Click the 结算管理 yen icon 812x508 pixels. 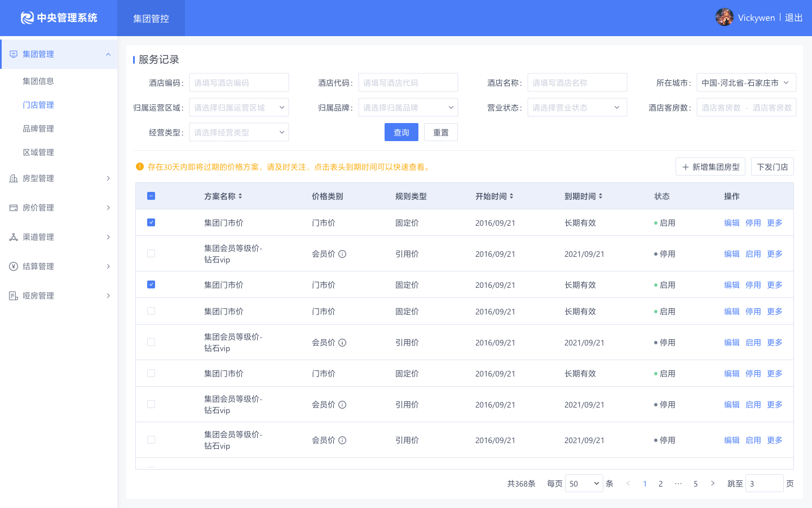tap(14, 266)
